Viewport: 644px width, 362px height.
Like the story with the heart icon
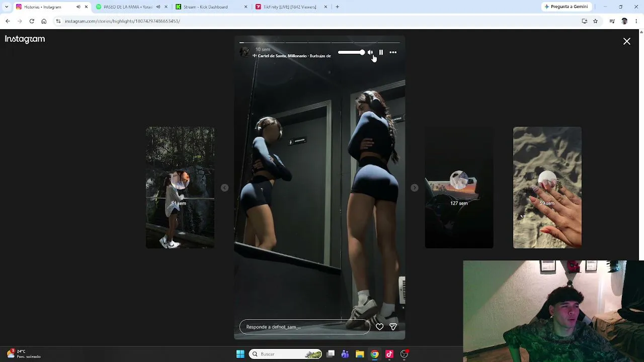379,327
